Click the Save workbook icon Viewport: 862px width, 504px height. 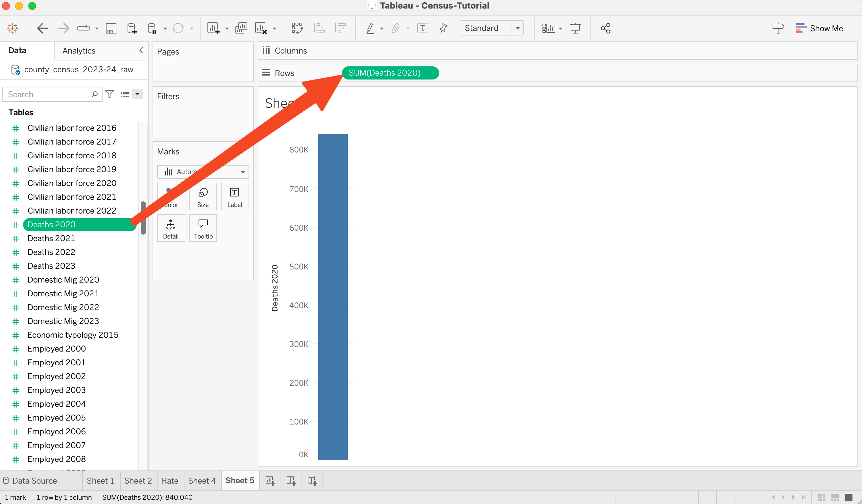click(111, 28)
